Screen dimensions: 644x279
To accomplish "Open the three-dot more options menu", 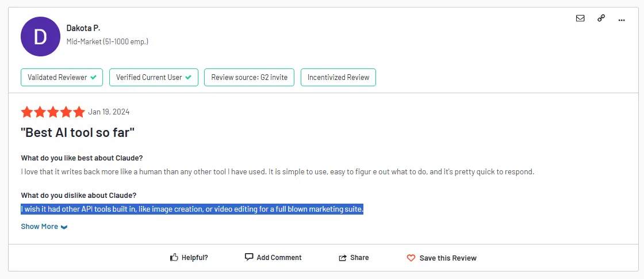I will click(x=622, y=20).
